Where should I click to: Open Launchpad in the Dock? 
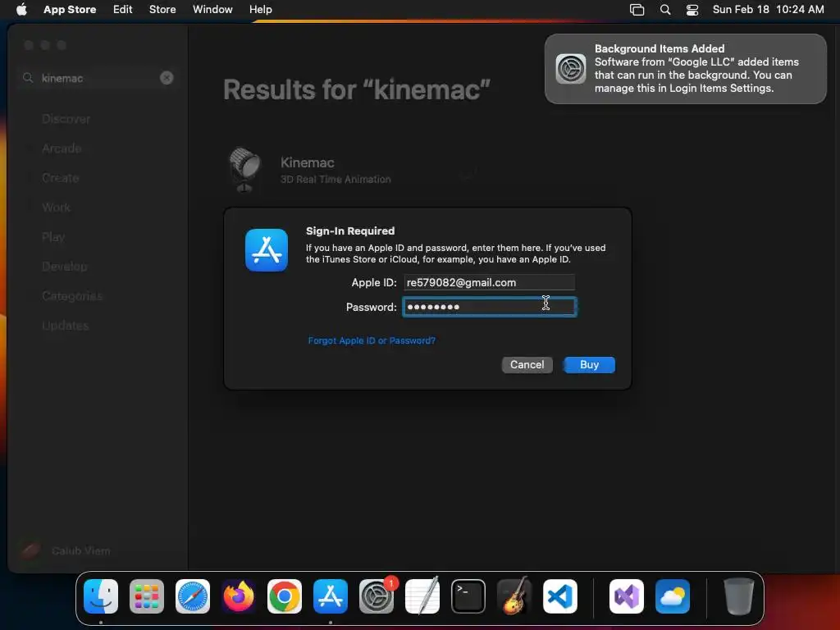[147, 596]
